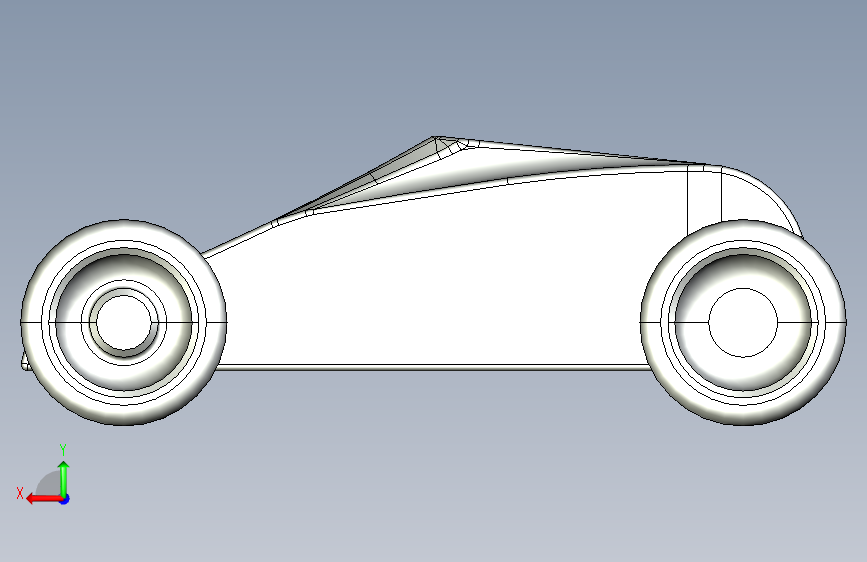
Task: Click the green Y axis label
Action: tap(63, 450)
